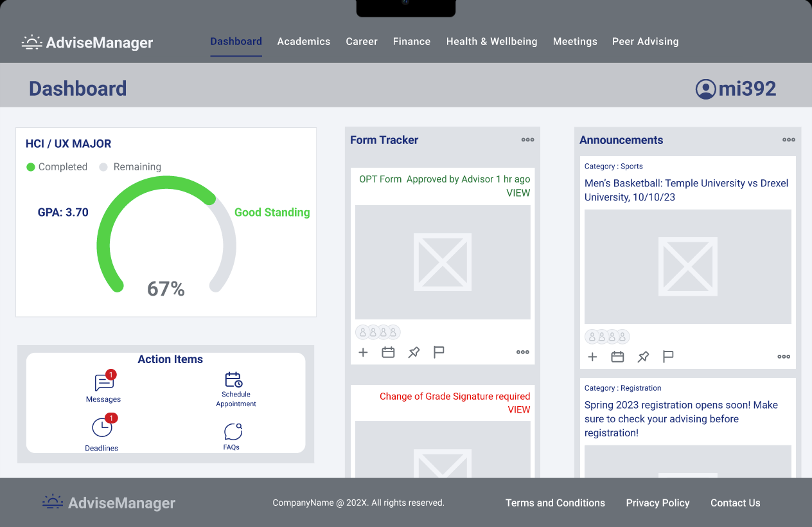Click the 'Announcements' heading
The image size is (812, 527).
(621, 140)
